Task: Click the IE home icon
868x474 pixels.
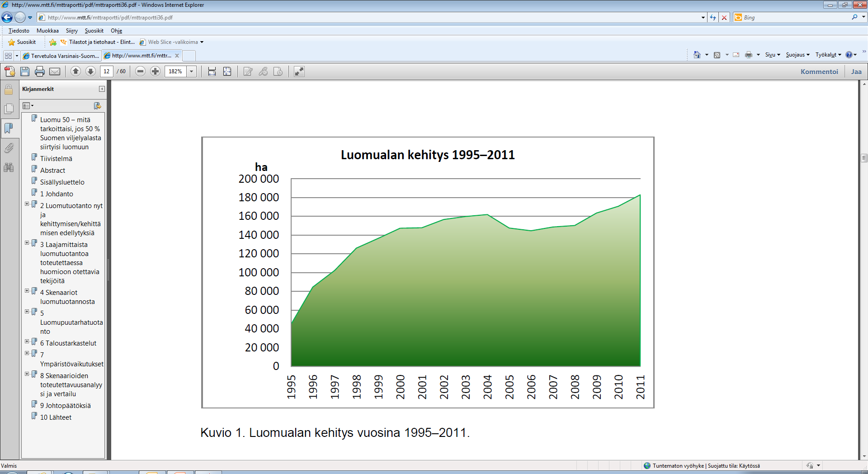Action: (697, 55)
